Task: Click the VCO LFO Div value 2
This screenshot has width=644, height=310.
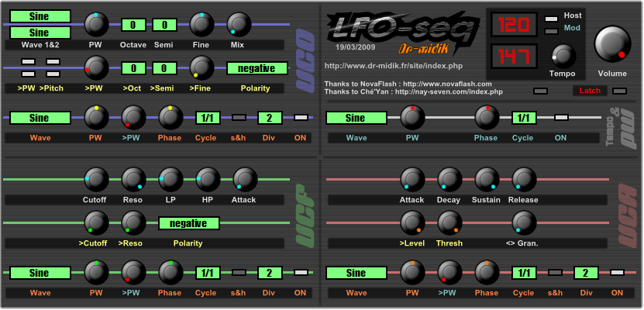Action: point(270,118)
